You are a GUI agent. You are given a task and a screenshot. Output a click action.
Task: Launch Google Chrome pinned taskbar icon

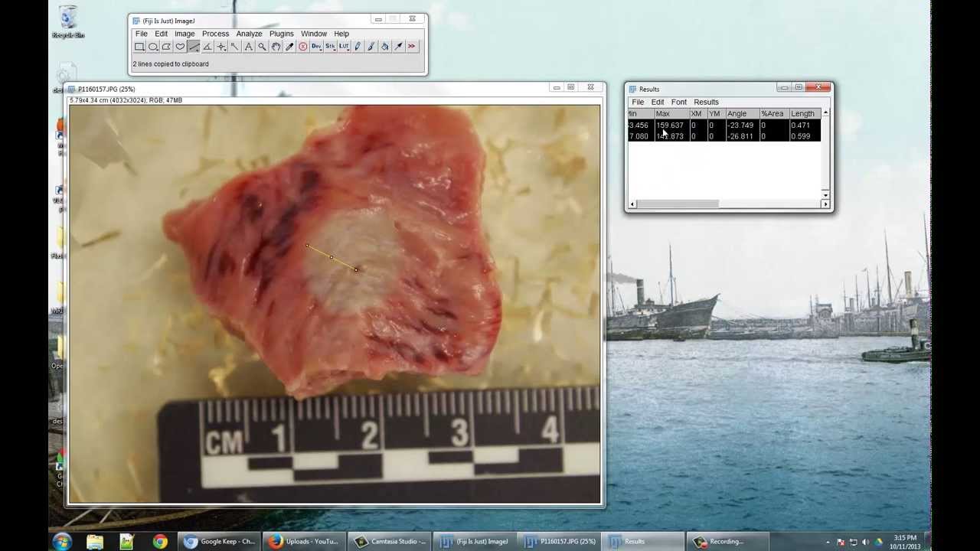pos(159,542)
